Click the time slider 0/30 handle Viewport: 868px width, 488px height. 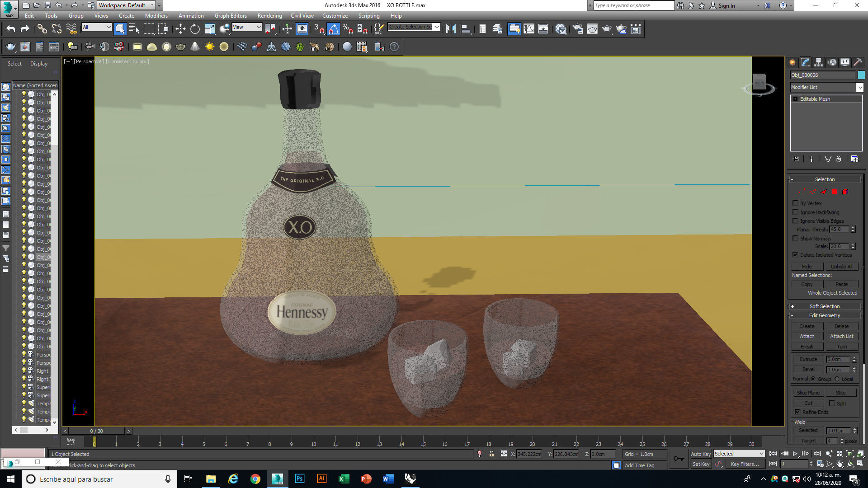96,431
